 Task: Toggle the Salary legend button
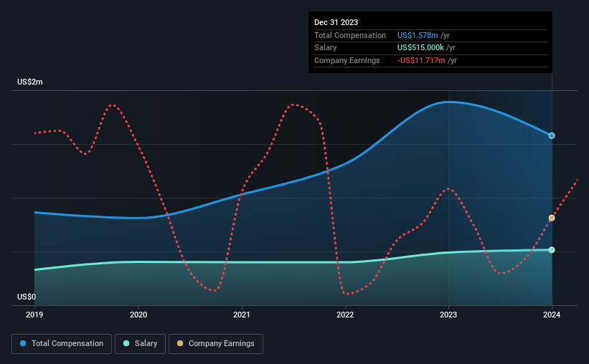click(140, 344)
